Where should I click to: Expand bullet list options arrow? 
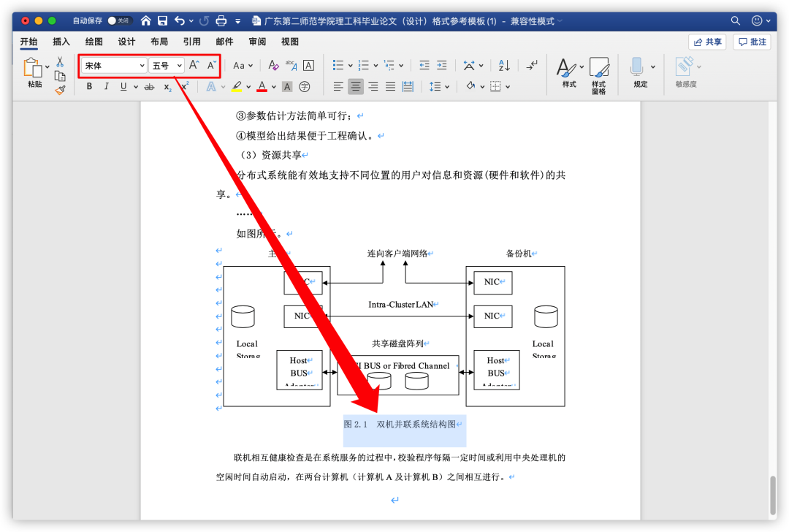point(350,66)
